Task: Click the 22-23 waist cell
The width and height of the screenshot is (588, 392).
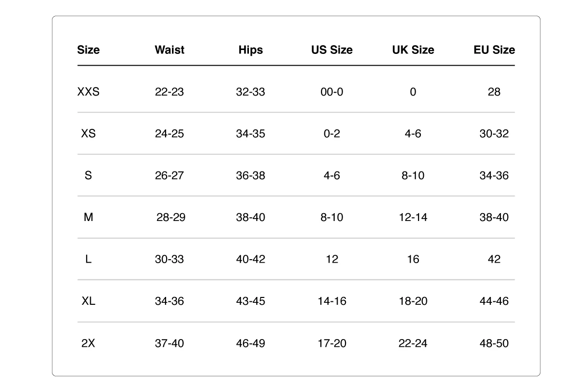Action: pos(170,92)
